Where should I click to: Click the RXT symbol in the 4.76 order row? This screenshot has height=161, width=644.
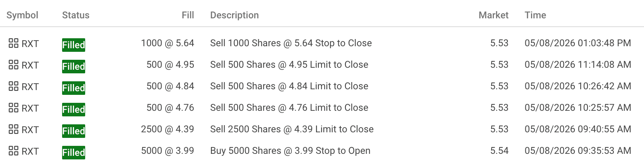click(30, 108)
